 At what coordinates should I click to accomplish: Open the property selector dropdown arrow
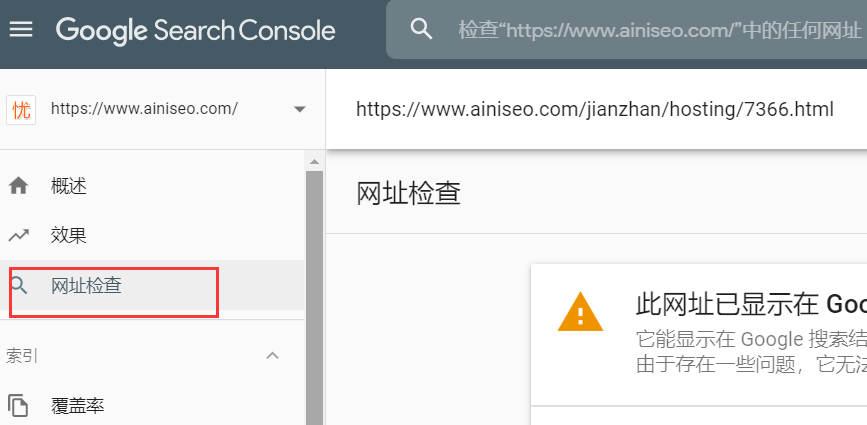[300, 109]
